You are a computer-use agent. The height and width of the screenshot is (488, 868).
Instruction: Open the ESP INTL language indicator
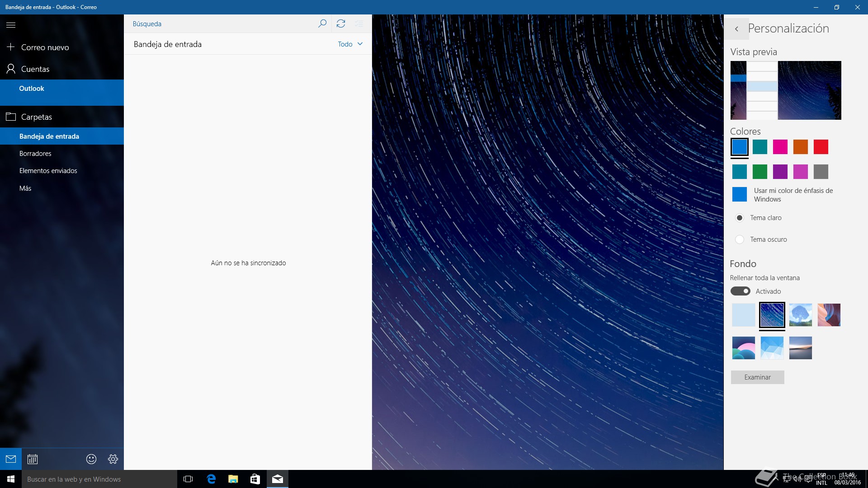(x=821, y=479)
